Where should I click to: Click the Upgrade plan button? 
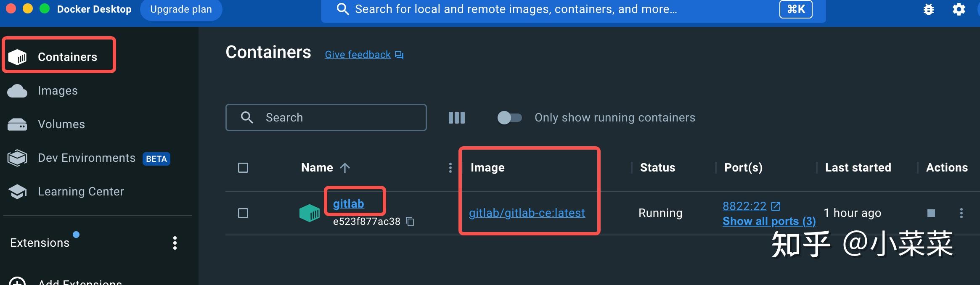pyautogui.click(x=181, y=9)
